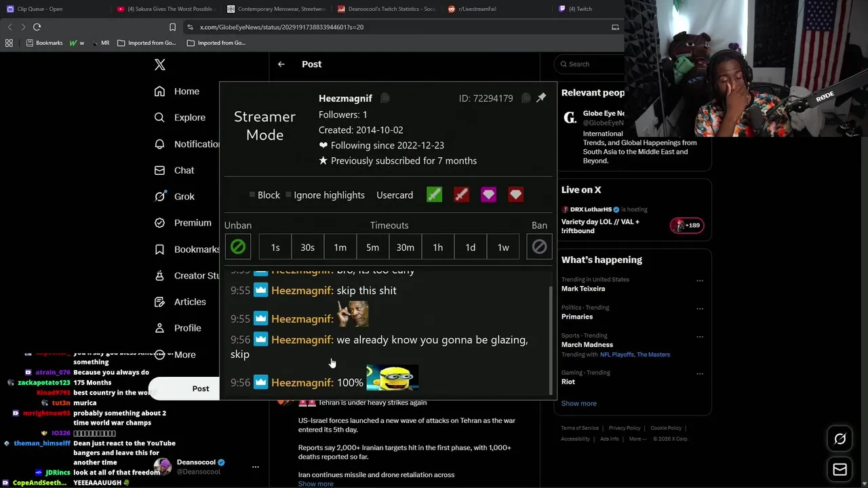This screenshot has height=488, width=868.
Task: Click the crown badge beside the 100% message
Action: (x=261, y=382)
